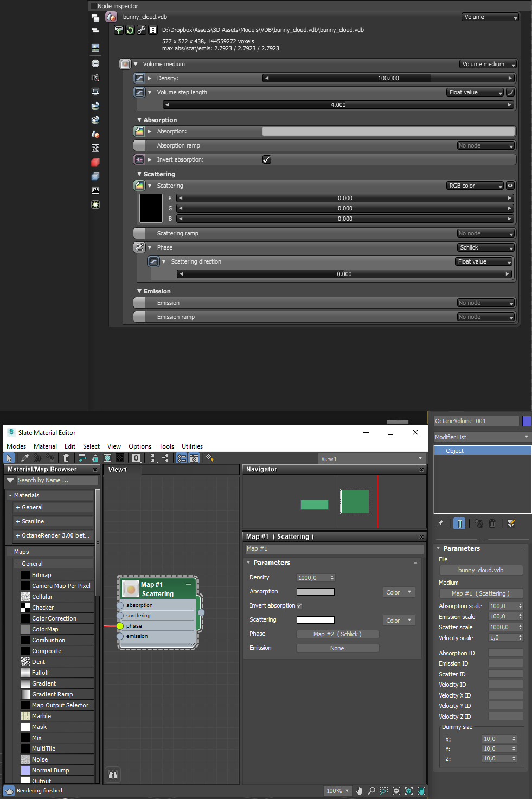Open the render target image sidebar icon
Screen dimensions: 532x799
coord(95,48)
